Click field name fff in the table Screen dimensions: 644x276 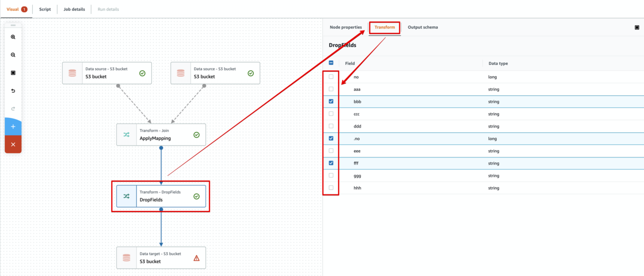point(357,163)
